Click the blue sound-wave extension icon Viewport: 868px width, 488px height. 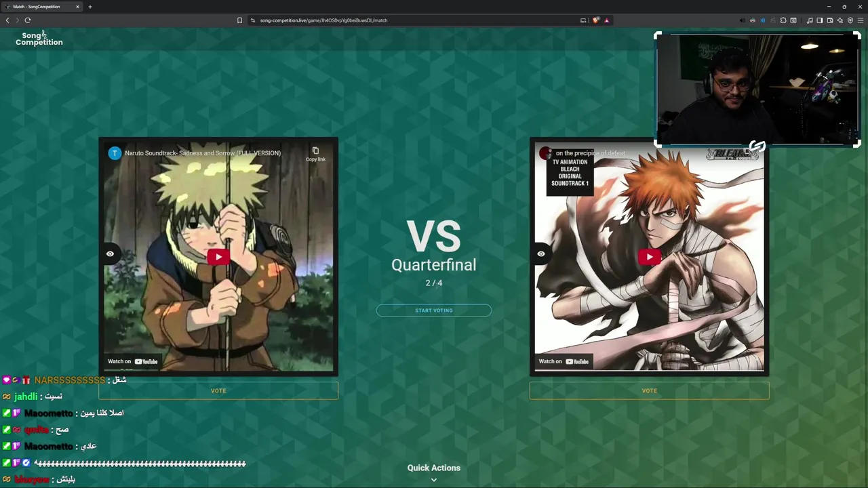763,20
